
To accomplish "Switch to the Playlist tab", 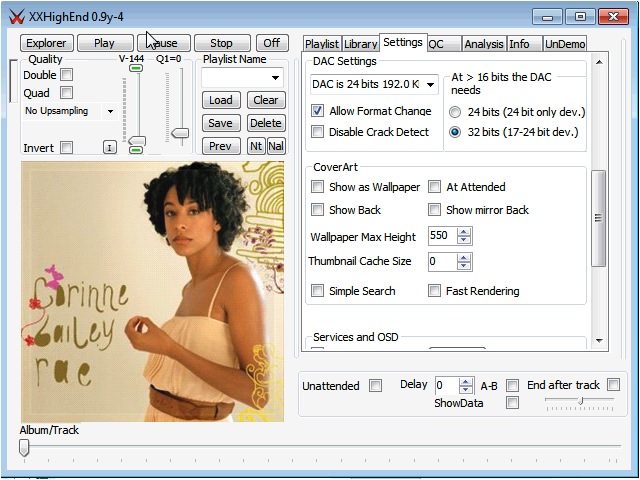I will [x=322, y=44].
